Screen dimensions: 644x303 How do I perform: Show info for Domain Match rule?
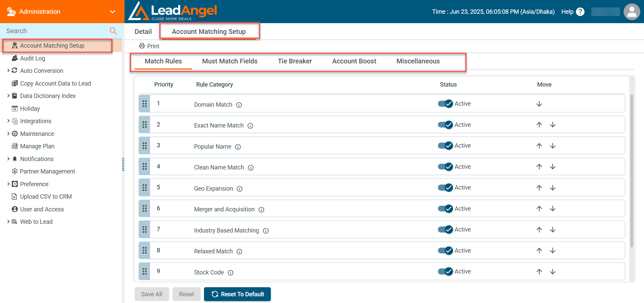pos(239,105)
